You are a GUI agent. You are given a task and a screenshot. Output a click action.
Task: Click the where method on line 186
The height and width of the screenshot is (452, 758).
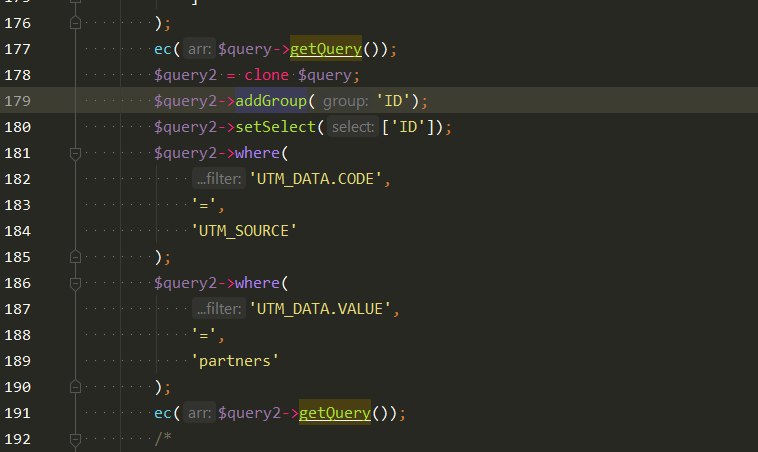pyautogui.click(x=257, y=283)
